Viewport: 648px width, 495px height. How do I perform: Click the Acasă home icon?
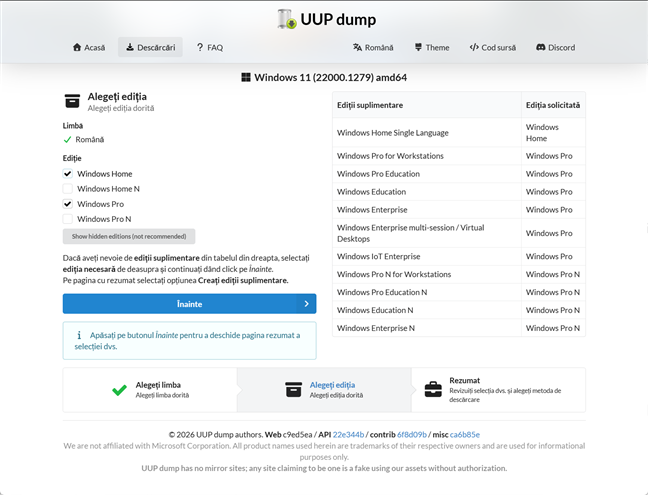click(x=77, y=47)
